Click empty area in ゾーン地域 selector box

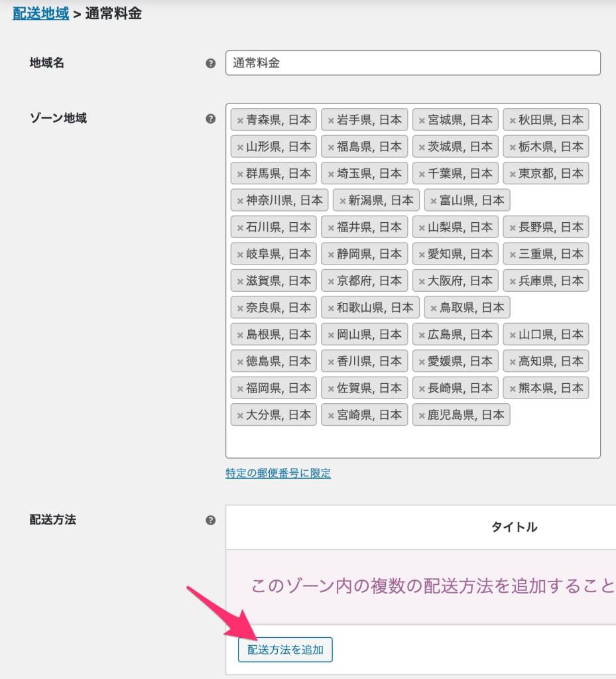click(412, 442)
